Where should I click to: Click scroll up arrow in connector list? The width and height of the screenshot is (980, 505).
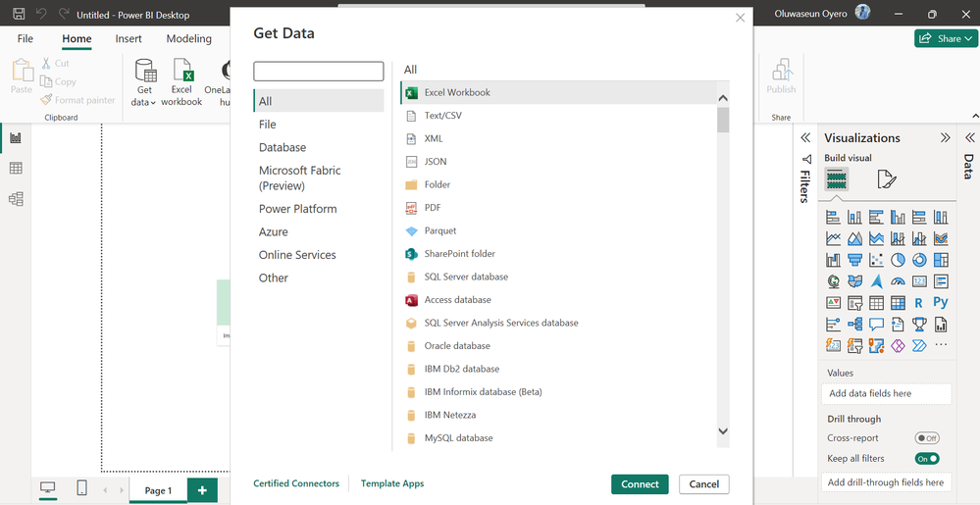pos(723,98)
